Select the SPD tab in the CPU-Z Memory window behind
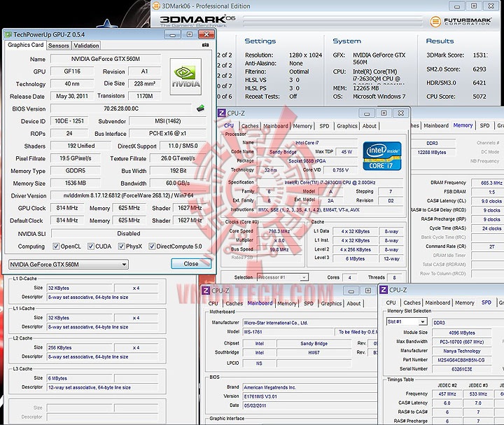 click(x=484, y=125)
